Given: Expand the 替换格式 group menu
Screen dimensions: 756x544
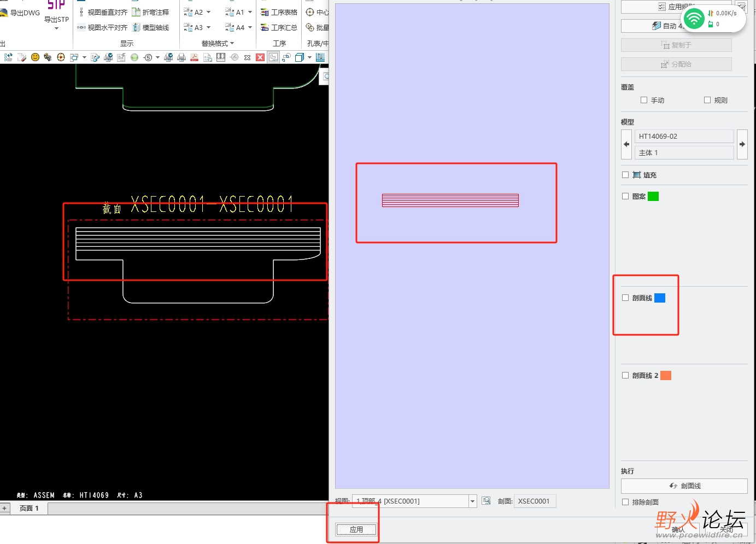Looking at the screenshot, I should 218,43.
